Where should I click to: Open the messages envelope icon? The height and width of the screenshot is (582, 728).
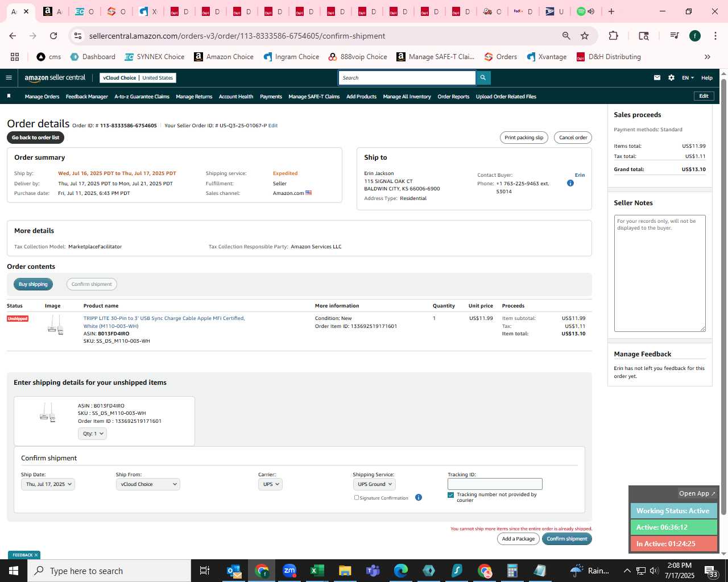tap(657, 78)
